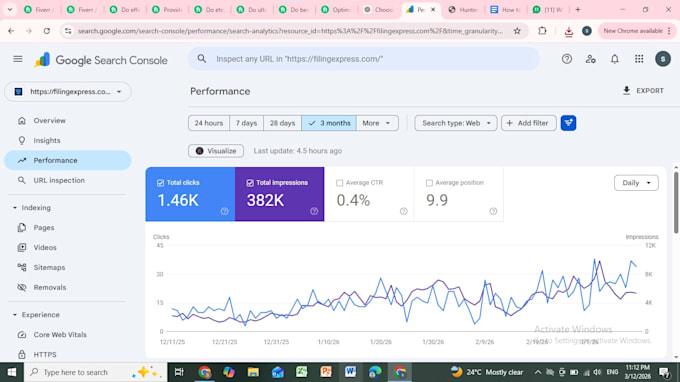Enable the Average position checkbox
Image resolution: width=680 pixels, height=382 pixels.
click(429, 183)
